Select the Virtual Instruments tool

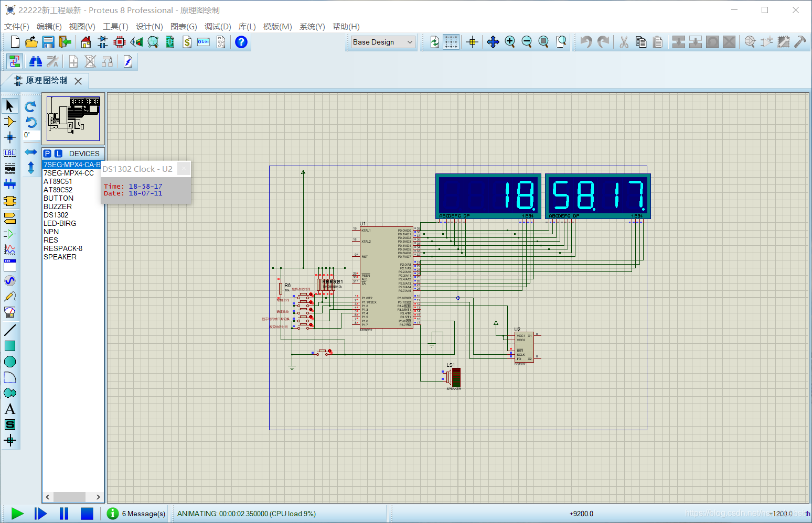tap(9, 312)
